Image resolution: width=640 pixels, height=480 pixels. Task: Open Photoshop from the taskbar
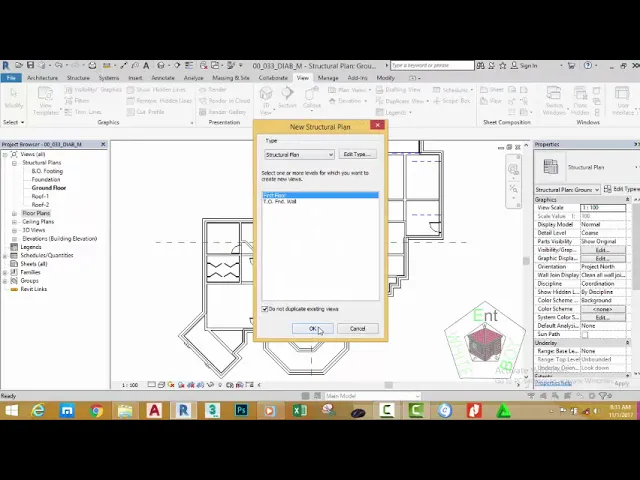(x=241, y=410)
